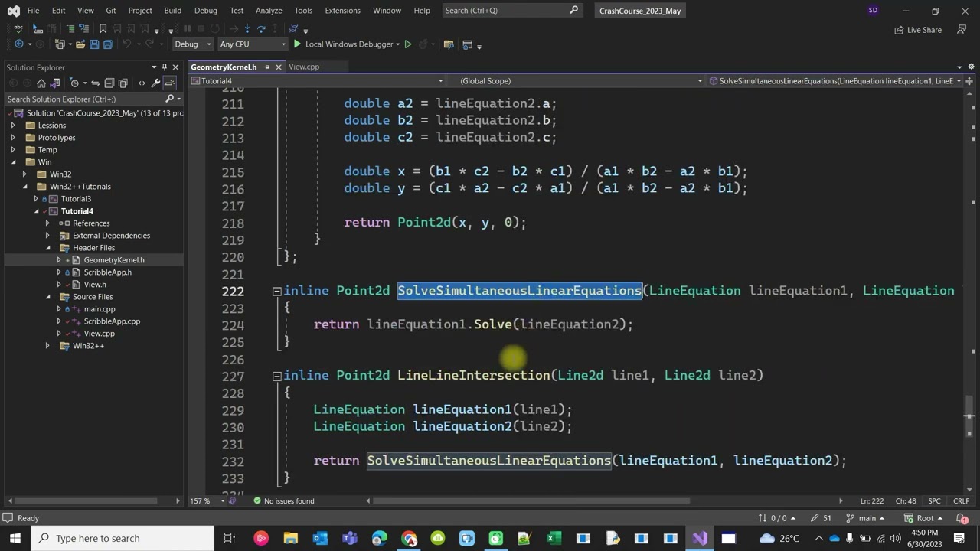Click the Windows Start button

[x=15, y=538]
